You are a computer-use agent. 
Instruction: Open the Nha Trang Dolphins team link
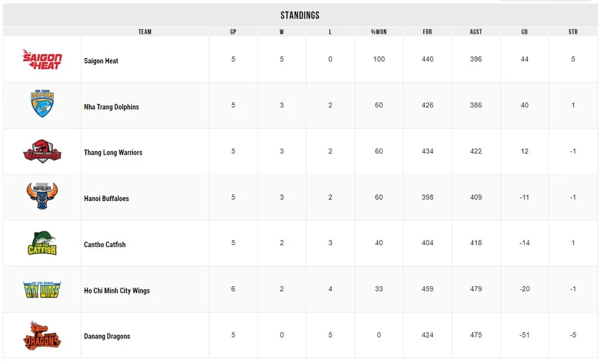(x=111, y=107)
